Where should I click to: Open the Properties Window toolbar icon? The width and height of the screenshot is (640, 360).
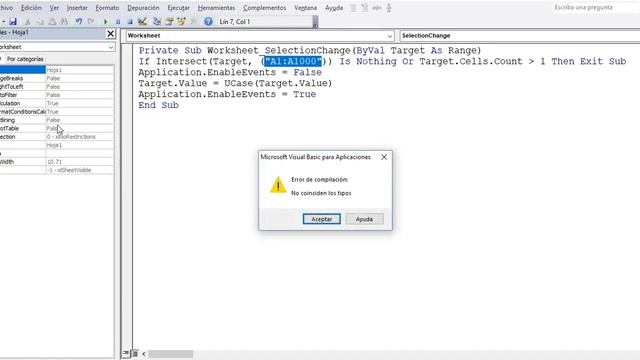(169, 22)
